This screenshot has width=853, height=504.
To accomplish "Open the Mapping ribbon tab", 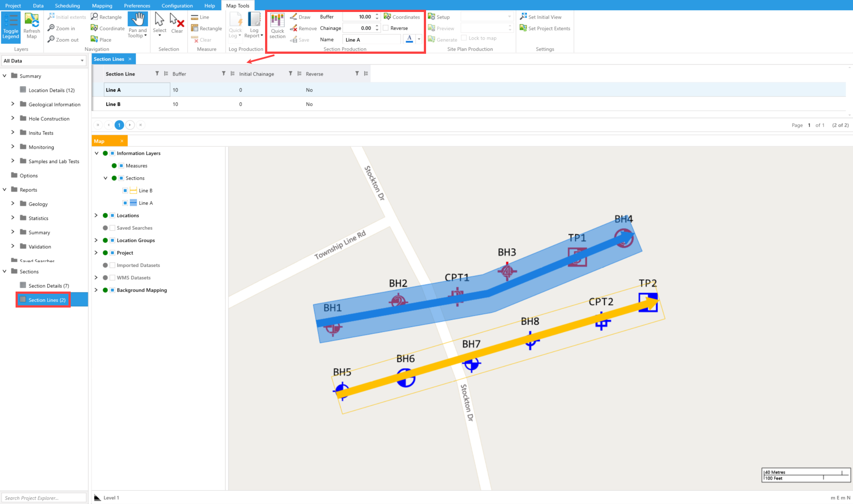I will (102, 5).
